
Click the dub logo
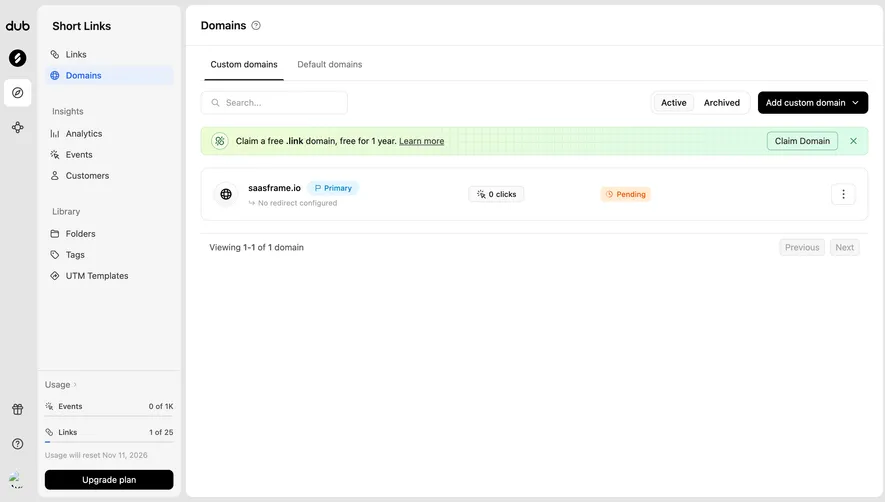pyautogui.click(x=17, y=26)
